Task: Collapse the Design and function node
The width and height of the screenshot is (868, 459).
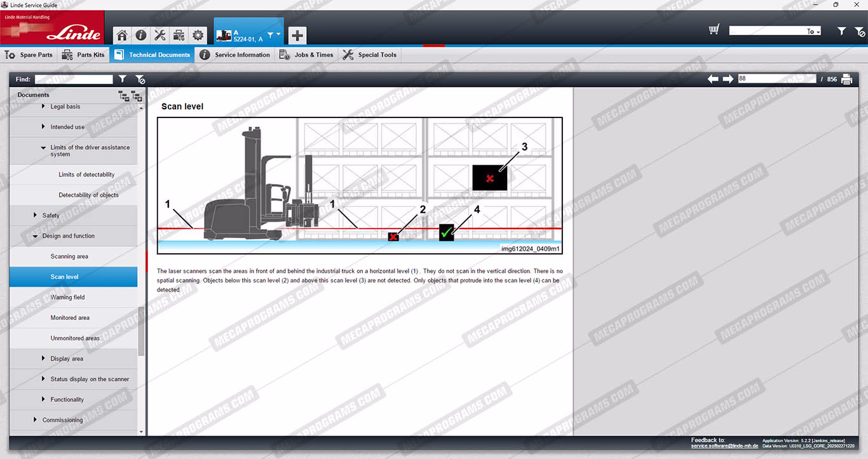Action: click(36, 236)
